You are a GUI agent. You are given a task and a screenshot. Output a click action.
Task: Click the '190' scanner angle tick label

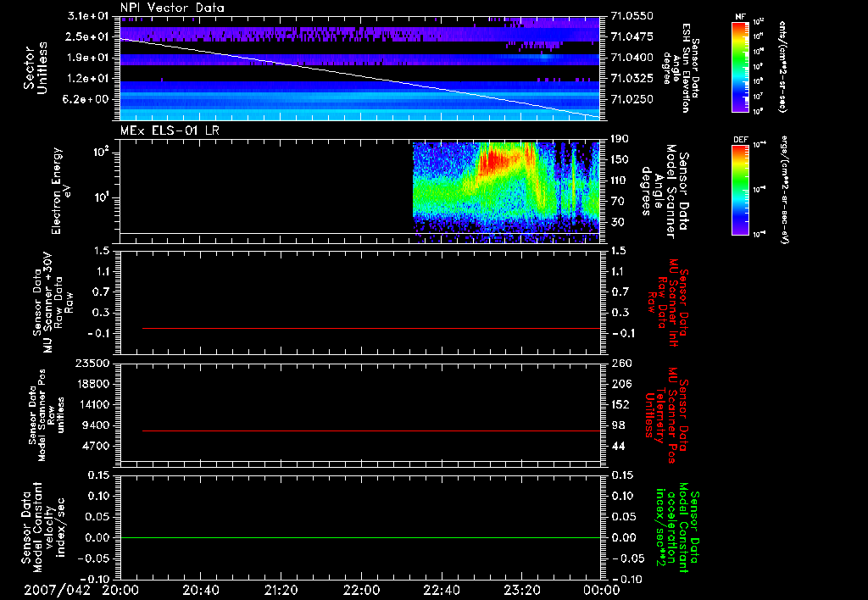coord(620,139)
